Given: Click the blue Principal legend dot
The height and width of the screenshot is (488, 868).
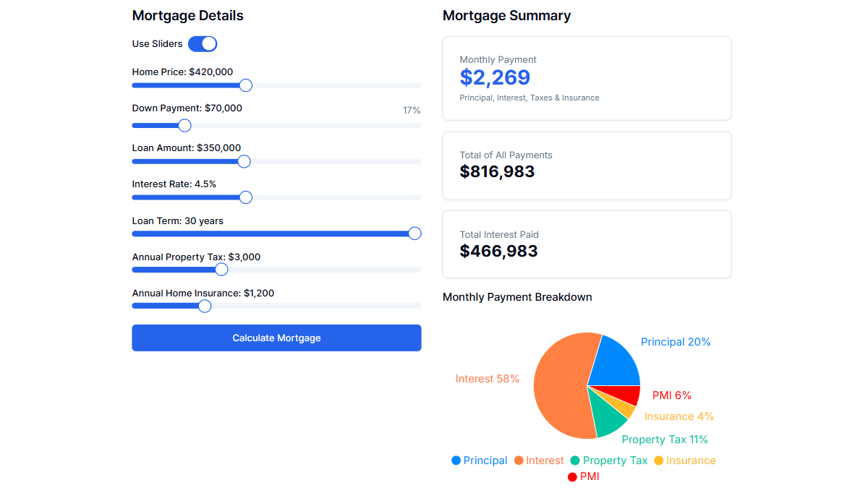Looking at the screenshot, I should tap(456, 460).
